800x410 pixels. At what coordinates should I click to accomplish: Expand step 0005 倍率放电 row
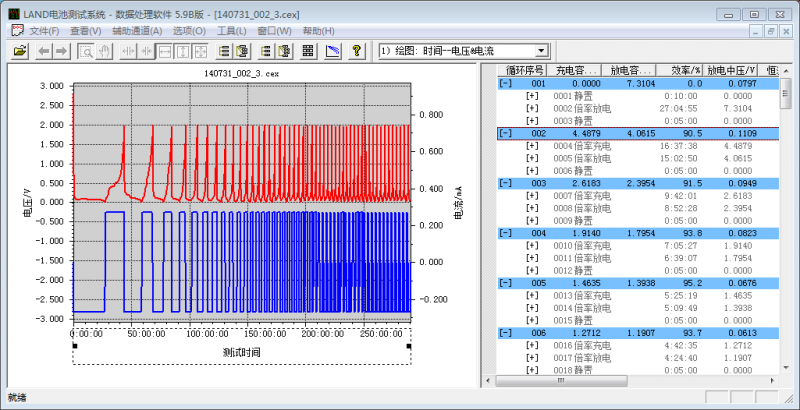point(532,158)
